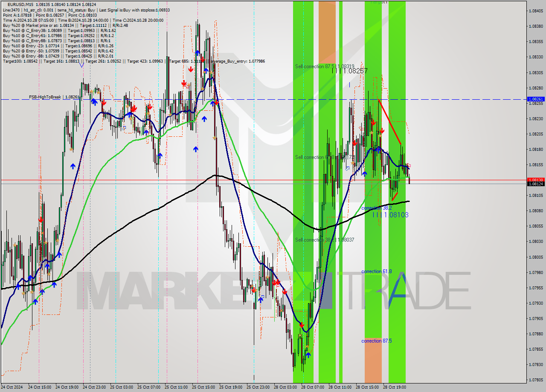Click the 1.08180 price axis label
546x392 pixels.
pos(536,150)
